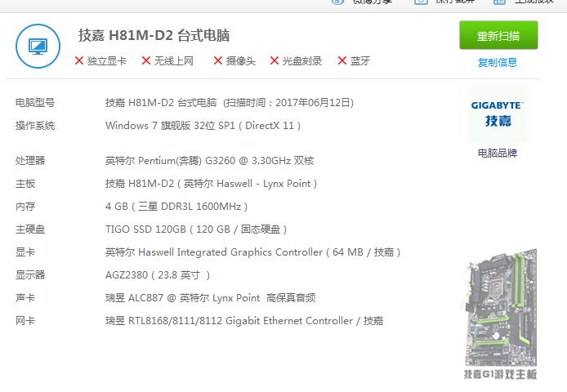Click the 电脑型号 row label
The image size is (567, 392).
point(35,103)
